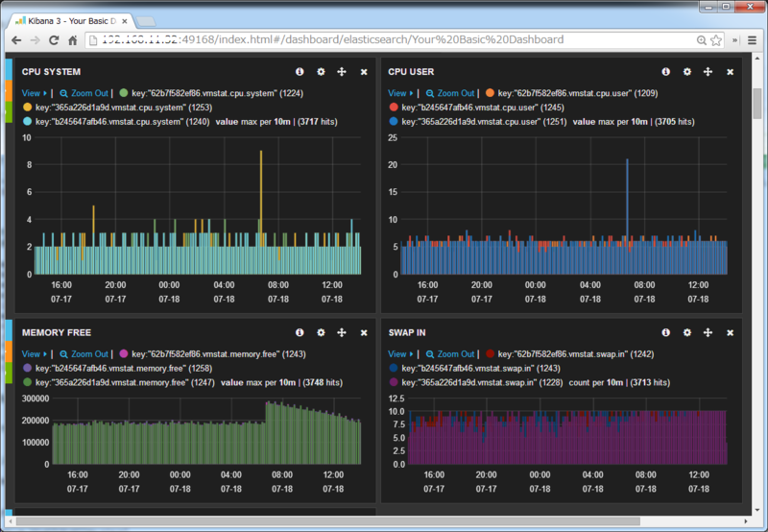Click the second row's orange side handle
Viewport: 768px width, 532px height.
[9, 351]
